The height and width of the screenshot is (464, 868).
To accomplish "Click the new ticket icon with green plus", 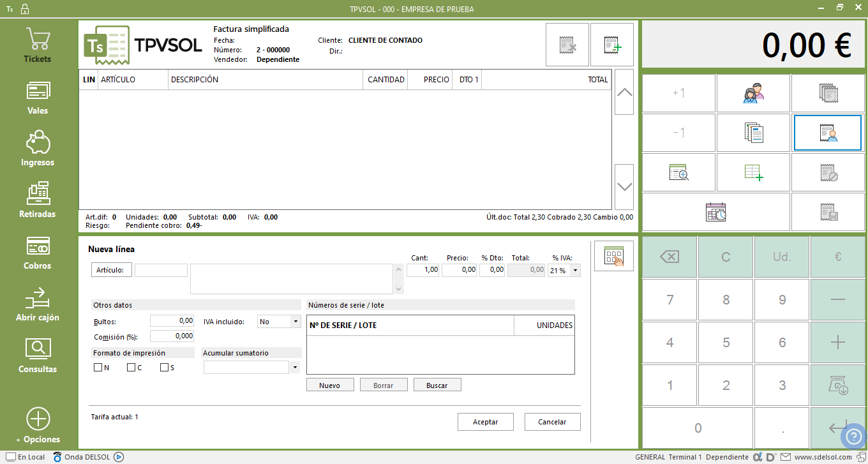I will pyautogui.click(x=611, y=45).
